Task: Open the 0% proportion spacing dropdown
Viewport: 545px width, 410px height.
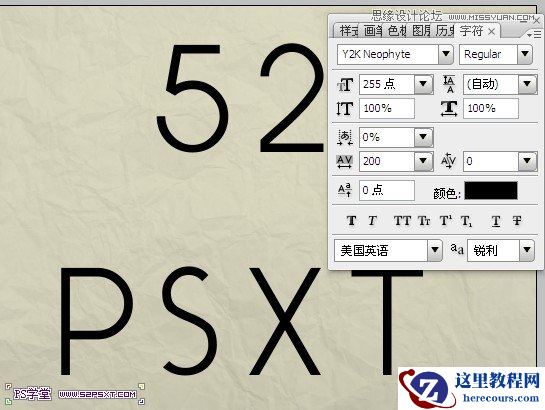Action: 423,137
